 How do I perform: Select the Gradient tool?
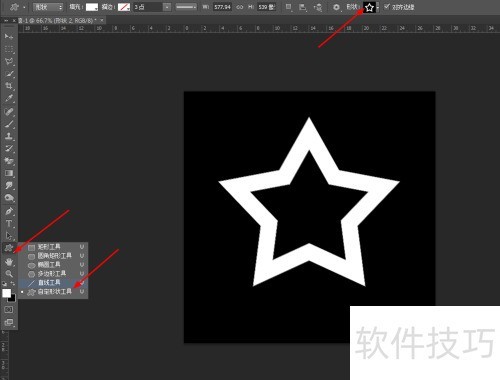coord(9,173)
